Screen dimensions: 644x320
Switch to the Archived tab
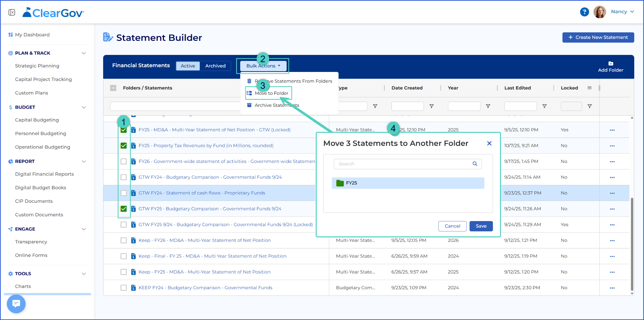(x=215, y=66)
